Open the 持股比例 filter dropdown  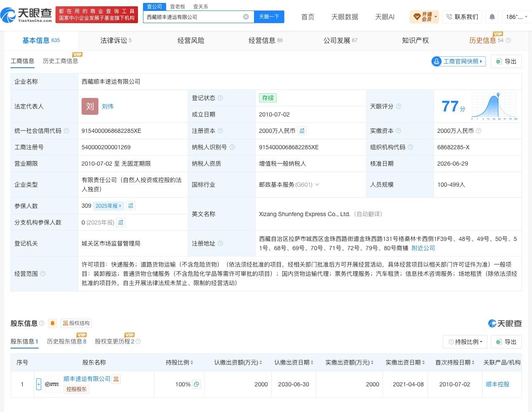tap(465, 342)
